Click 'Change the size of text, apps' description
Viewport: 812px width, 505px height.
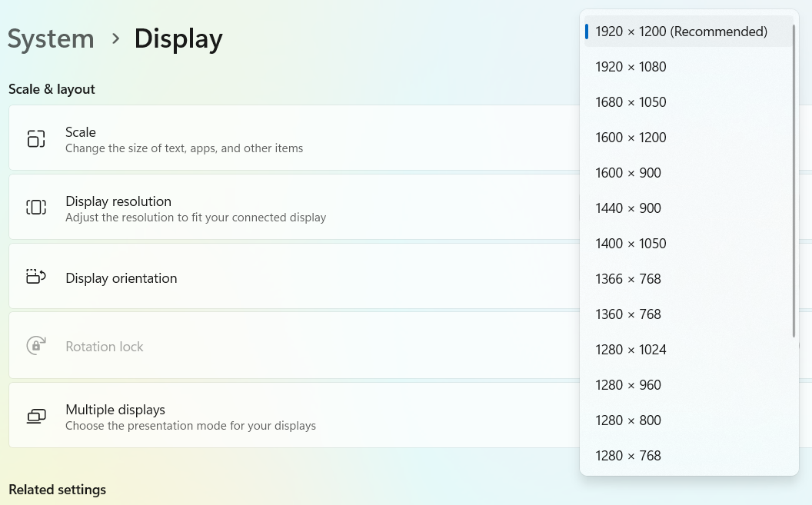(184, 148)
